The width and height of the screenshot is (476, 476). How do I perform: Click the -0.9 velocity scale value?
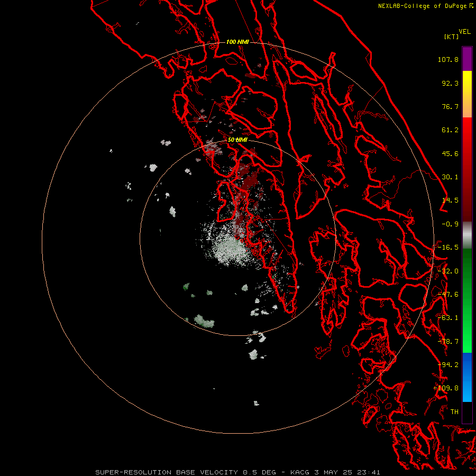coord(450,224)
